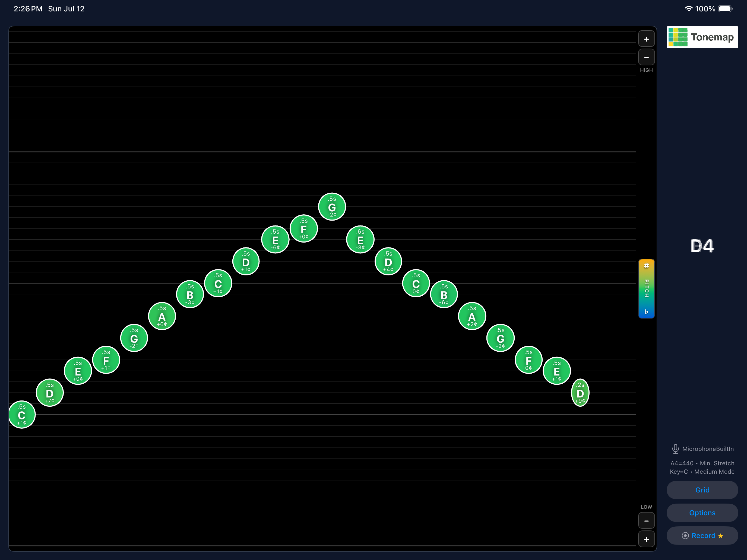This screenshot has height=560, width=747.
Task: Select the descending F 0¢ note bubble
Action: (528, 360)
